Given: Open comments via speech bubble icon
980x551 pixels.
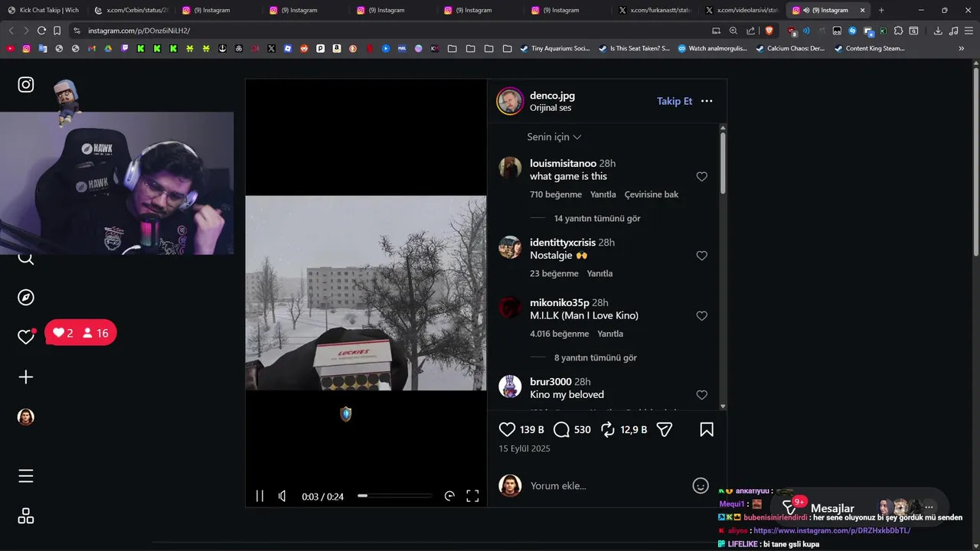Looking at the screenshot, I should coord(561,430).
